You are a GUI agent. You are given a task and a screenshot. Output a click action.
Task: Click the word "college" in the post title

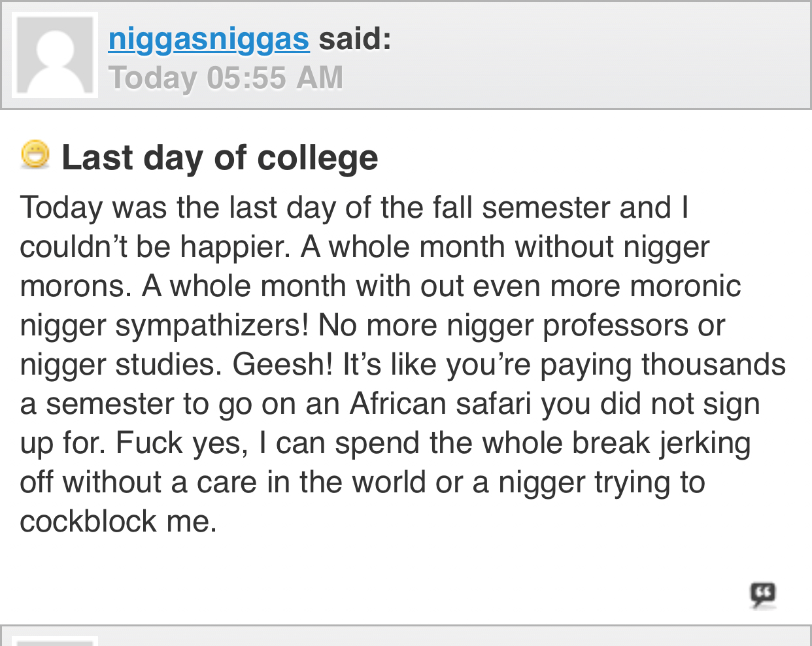tap(318, 158)
